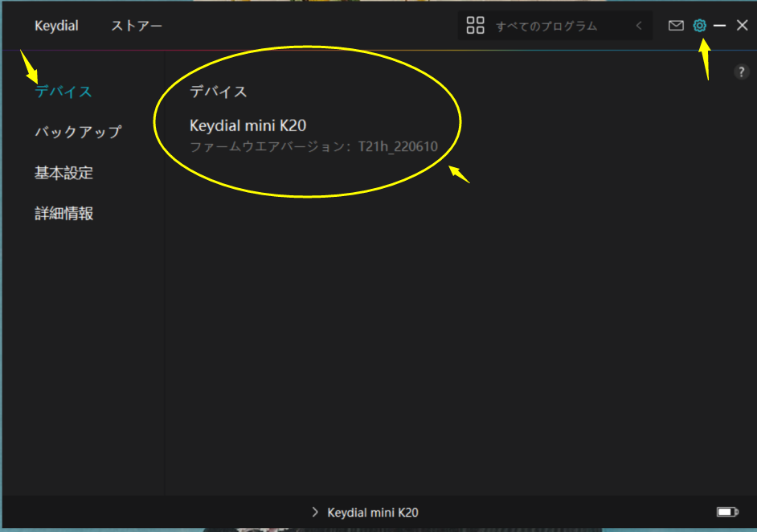Click the program grid icon
The image size is (757, 532).
tap(475, 25)
